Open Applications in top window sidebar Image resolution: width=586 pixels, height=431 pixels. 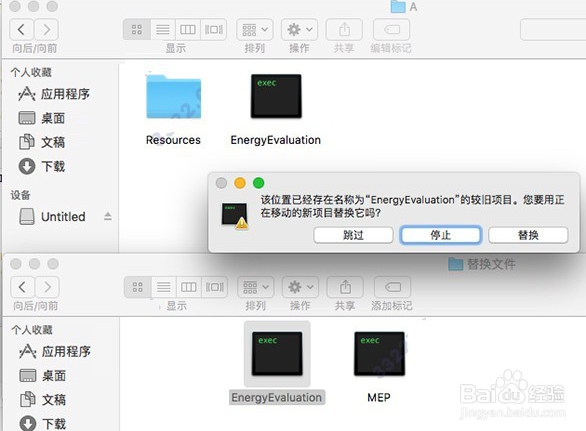(x=54, y=94)
